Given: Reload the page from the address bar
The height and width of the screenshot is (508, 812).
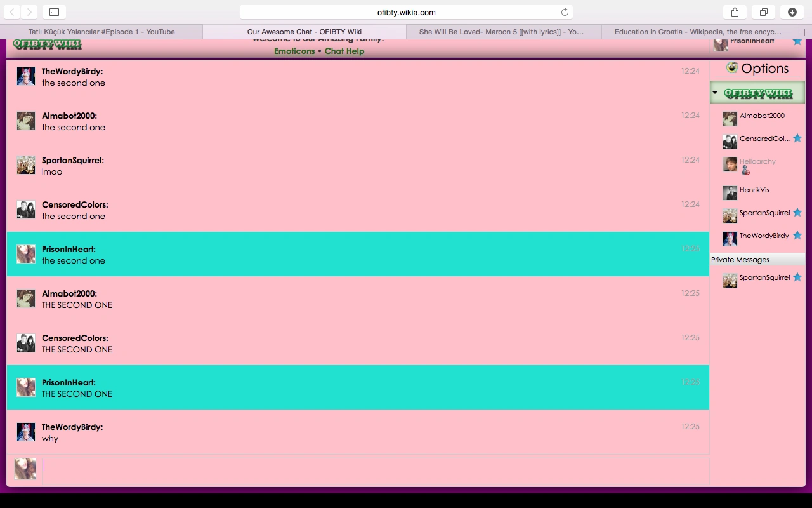Looking at the screenshot, I should 565,12.
